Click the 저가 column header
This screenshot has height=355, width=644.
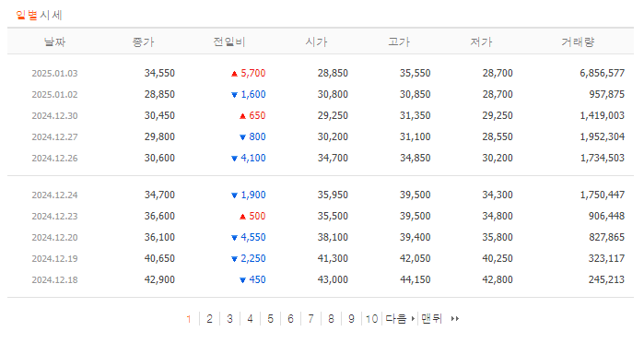point(481,41)
